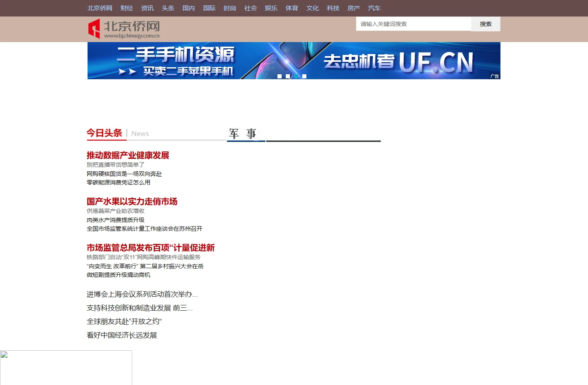This screenshot has height=385, width=588.
Task: Open the 国内 news section
Action: [188, 8]
